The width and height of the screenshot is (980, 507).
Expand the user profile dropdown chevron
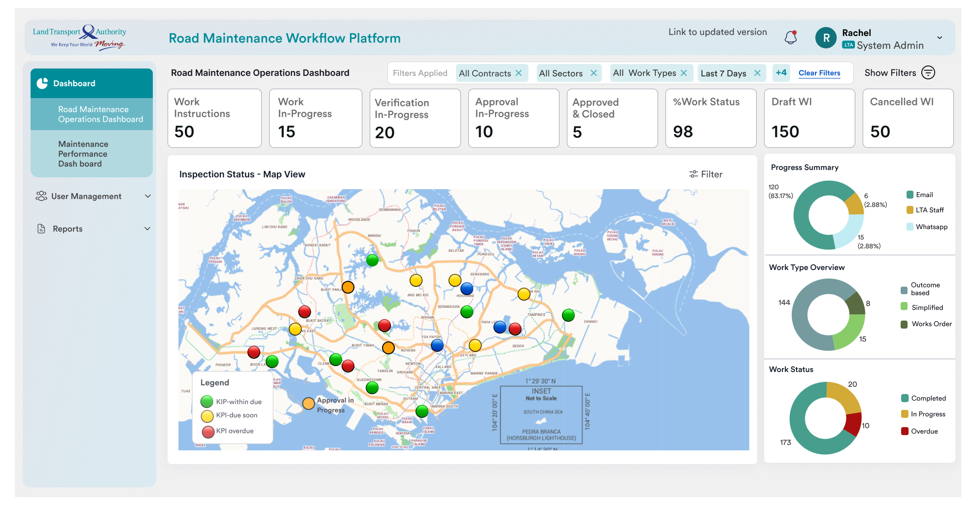tap(940, 38)
